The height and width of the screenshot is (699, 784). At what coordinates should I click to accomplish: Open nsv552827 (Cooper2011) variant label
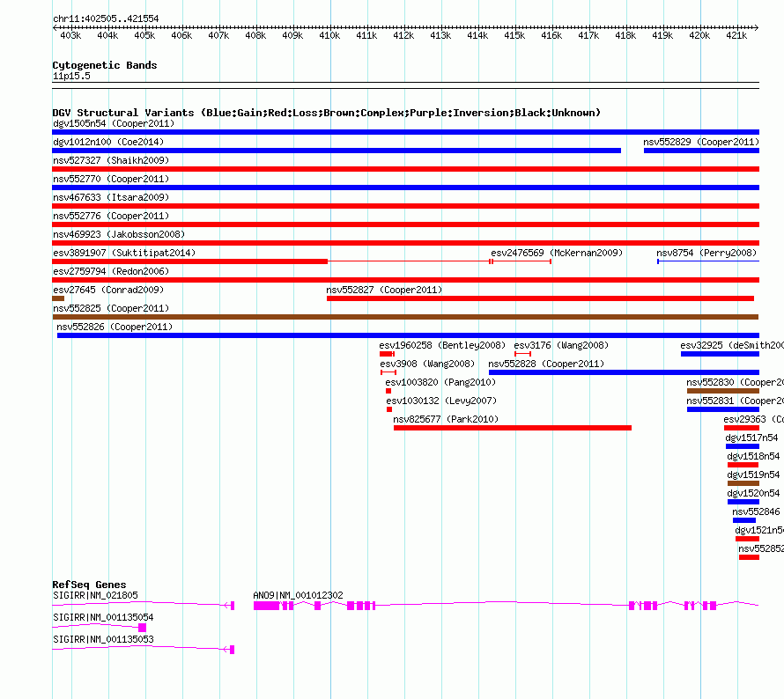click(384, 290)
